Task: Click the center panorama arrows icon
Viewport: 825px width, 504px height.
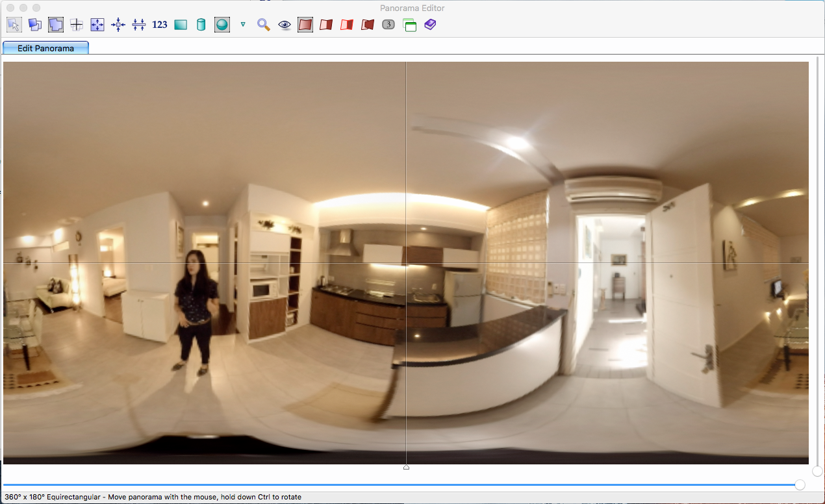Action: [118, 25]
